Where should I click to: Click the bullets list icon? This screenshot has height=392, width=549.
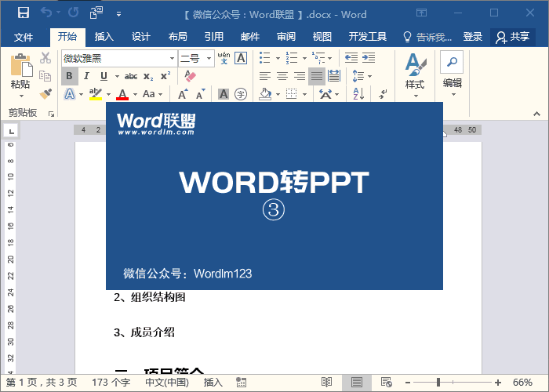[265, 58]
